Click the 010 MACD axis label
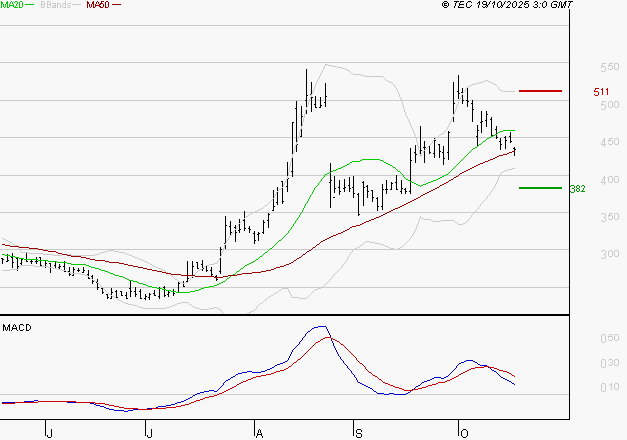The image size is (627, 440). tap(580, 387)
